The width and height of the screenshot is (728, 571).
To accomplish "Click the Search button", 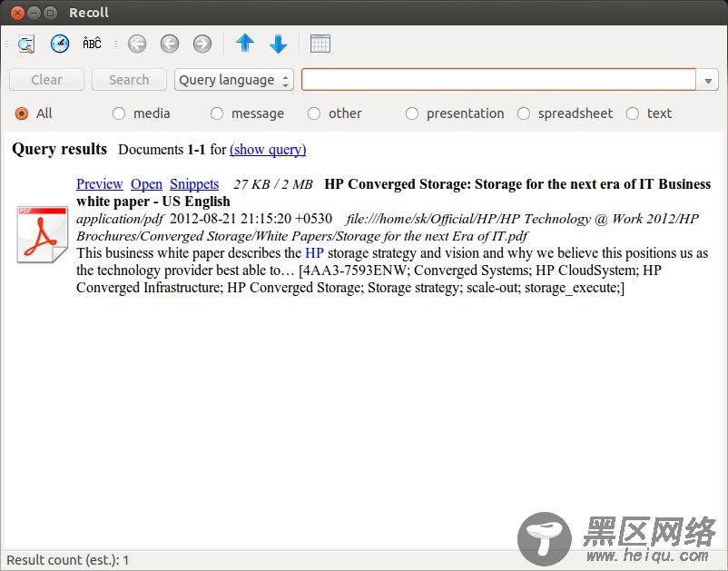I will click(129, 80).
